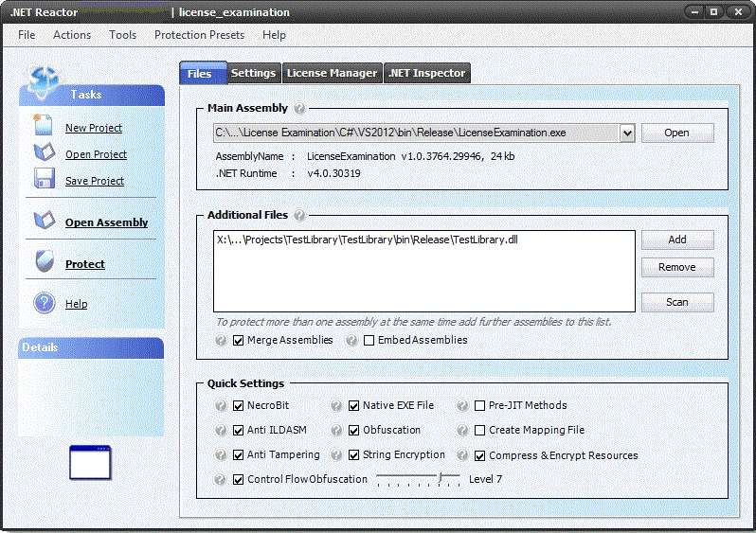
Task: Click the Main Assembly path field
Action: 417,133
